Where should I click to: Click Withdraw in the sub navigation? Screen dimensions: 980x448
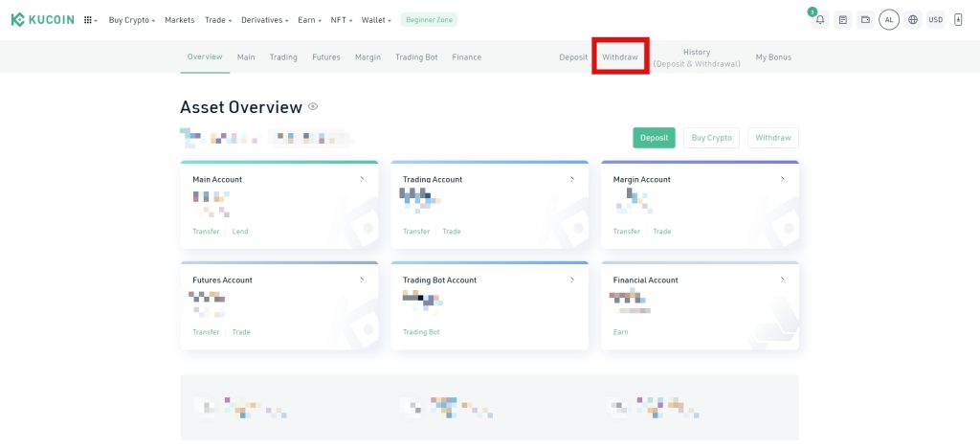pos(620,56)
